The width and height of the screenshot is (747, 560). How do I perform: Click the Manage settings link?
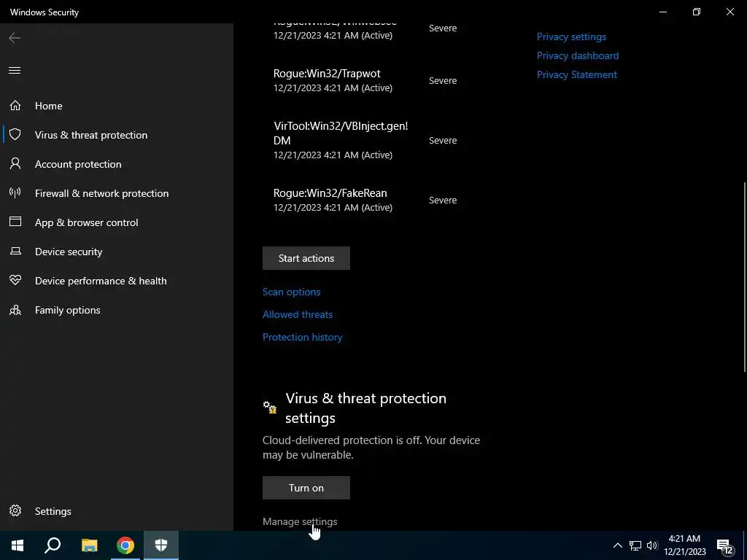(300, 521)
